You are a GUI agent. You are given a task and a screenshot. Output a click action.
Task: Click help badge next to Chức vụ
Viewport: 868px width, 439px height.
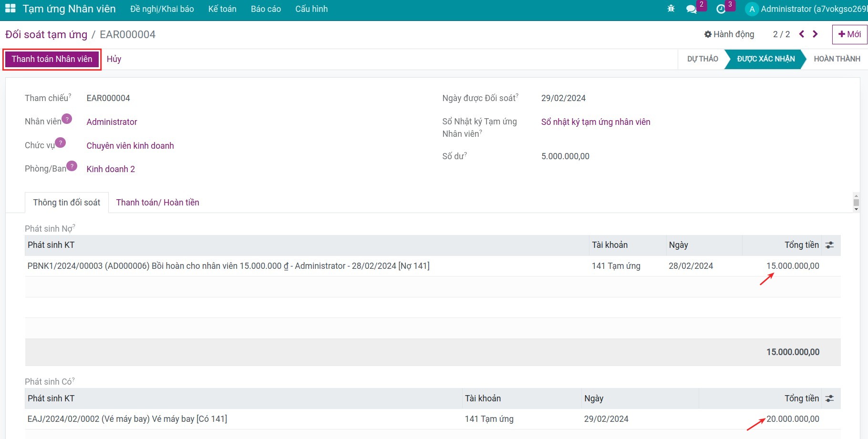[x=61, y=142]
